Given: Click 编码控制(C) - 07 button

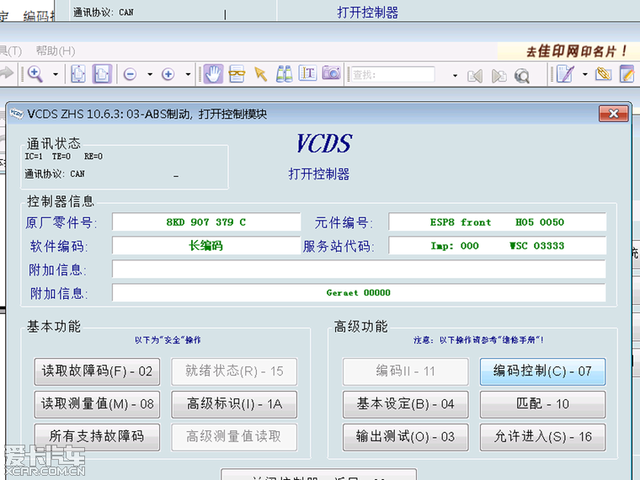Looking at the screenshot, I should (x=543, y=371).
